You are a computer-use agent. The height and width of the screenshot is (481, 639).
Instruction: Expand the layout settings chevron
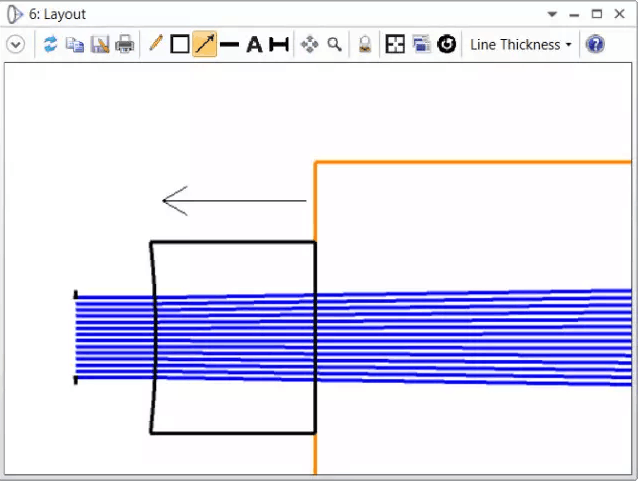point(16,45)
